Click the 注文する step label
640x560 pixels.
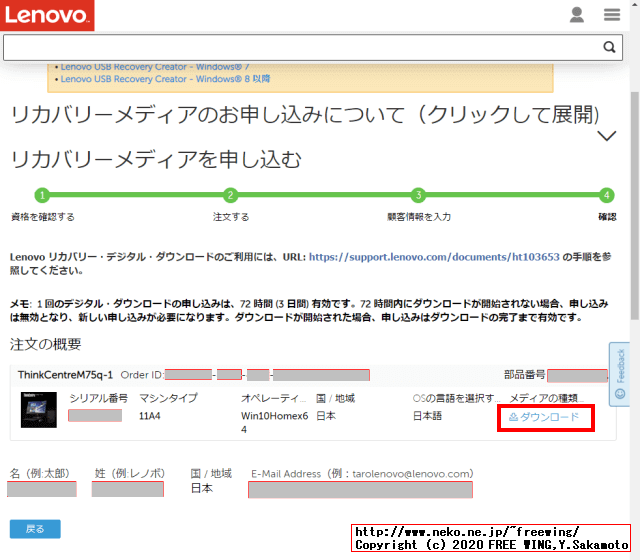coord(231,217)
